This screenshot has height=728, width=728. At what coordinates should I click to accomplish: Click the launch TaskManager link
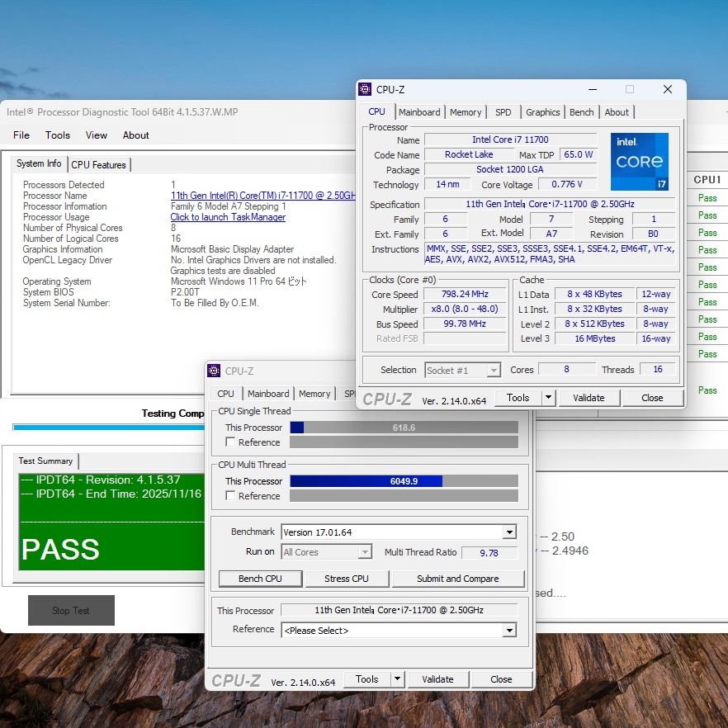tap(228, 217)
